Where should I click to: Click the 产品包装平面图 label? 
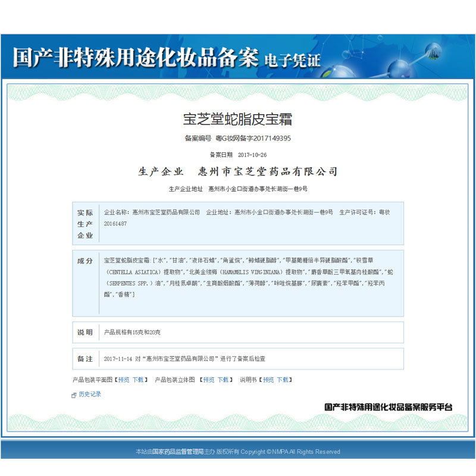coord(93,380)
